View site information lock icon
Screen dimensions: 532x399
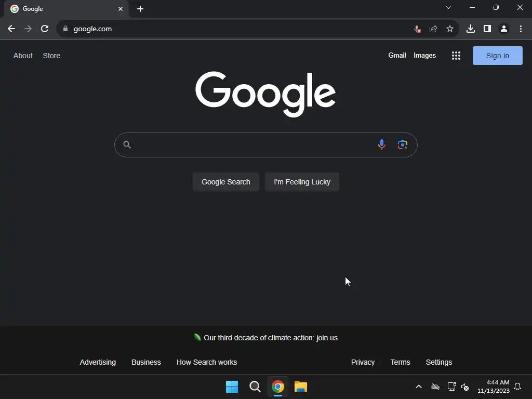pyautogui.click(x=65, y=29)
